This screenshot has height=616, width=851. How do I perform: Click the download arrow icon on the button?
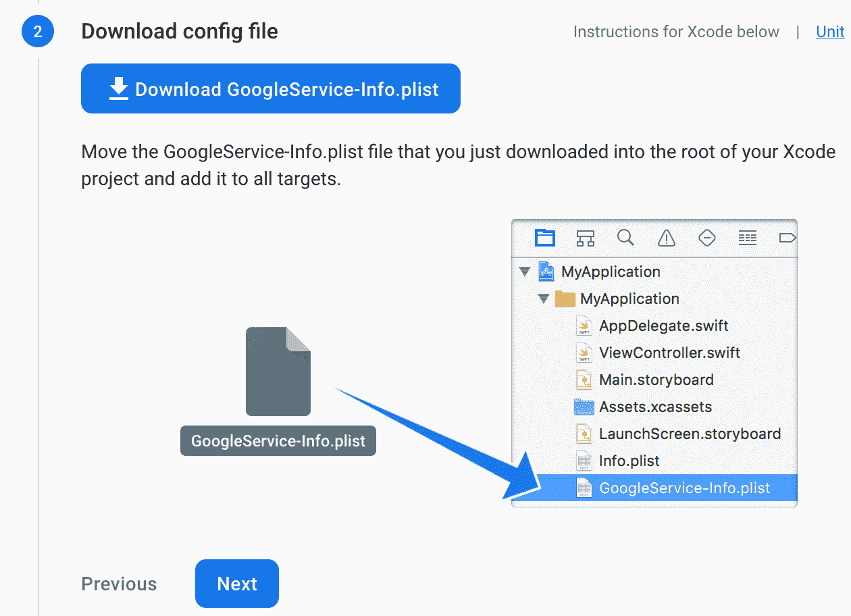tap(119, 88)
